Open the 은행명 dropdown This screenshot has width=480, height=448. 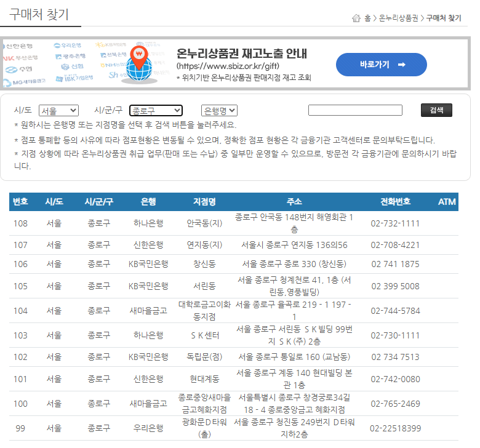(219, 111)
